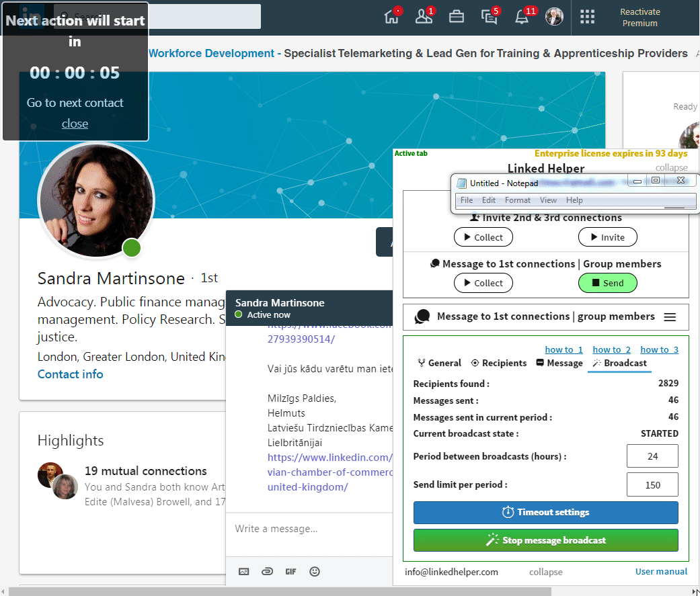Open the notifications bell icon
Image resolution: width=700 pixels, height=596 pixels.
[522, 16]
